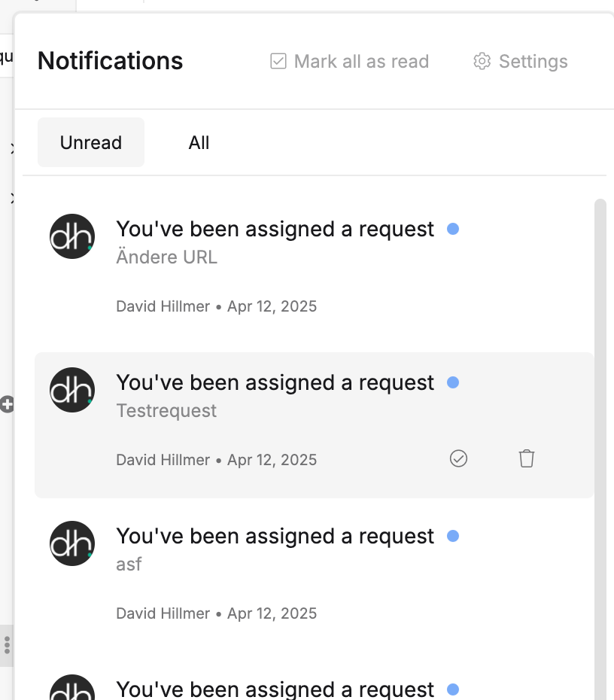Open notification Settings via the gear icon
The width and height of the screenshot is (614, 700).
coord(482,61)
